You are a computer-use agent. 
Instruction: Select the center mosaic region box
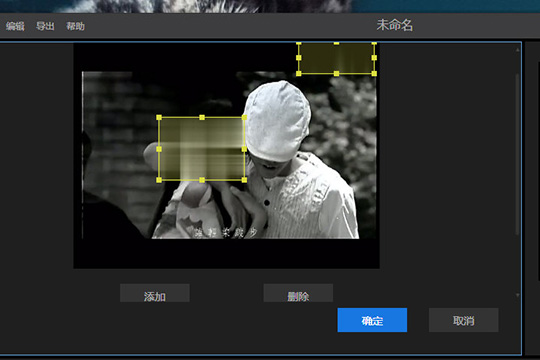pyautogui.click(x=202, y=149)
